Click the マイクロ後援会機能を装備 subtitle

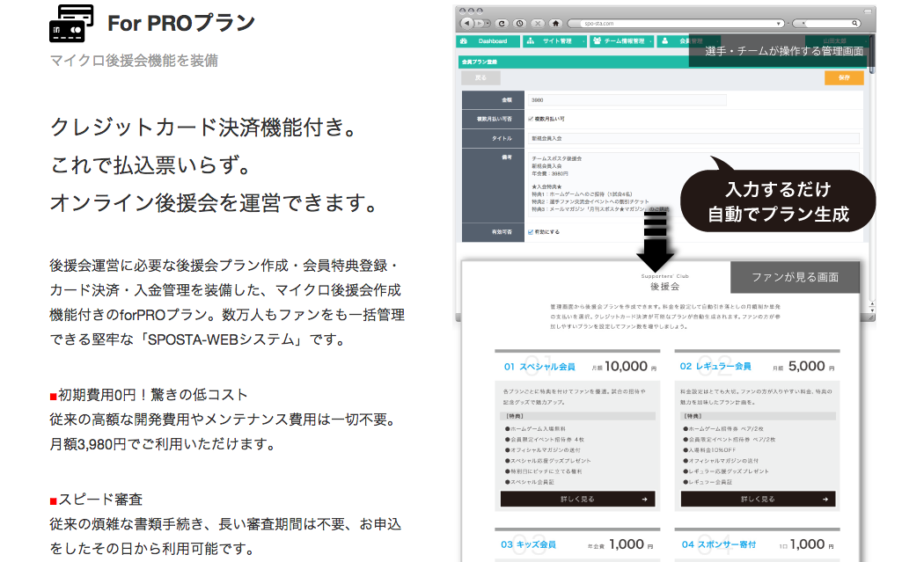[x=134, y=61]
